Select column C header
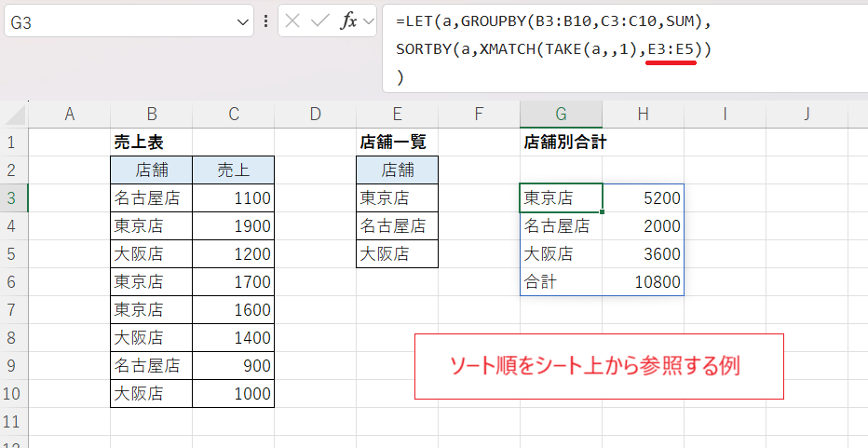This screenshot has width=868, height=448. pyautogui.click(x=234, y=115)
